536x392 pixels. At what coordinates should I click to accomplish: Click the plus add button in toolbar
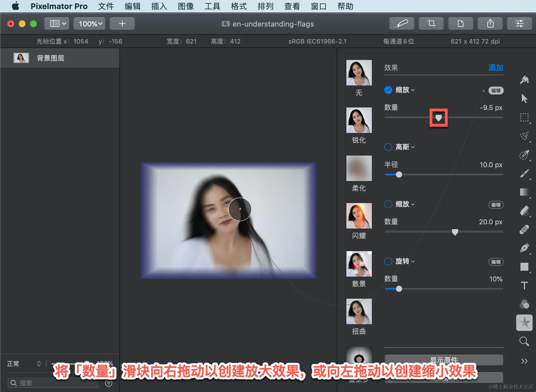click(x=122, y=23)
